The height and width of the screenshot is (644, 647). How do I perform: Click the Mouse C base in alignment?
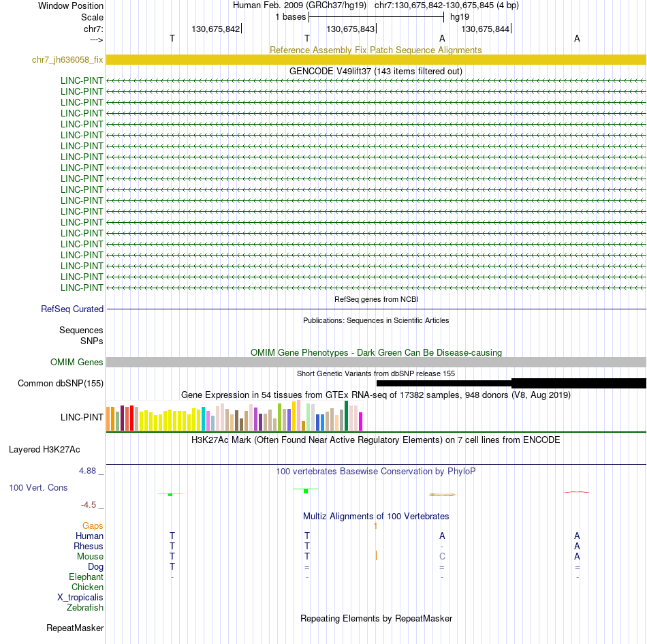[442, 557]
